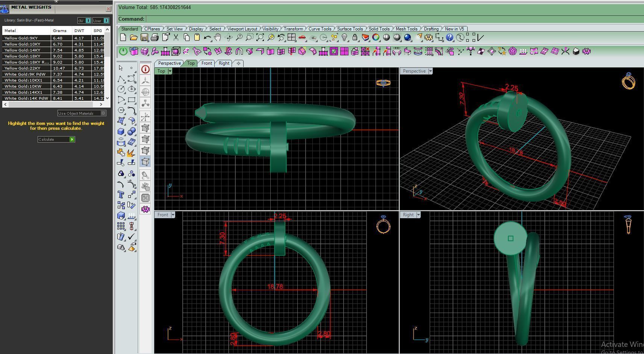Select the Circle tool
Screen dimensions: 644x354
click(121, 89)
